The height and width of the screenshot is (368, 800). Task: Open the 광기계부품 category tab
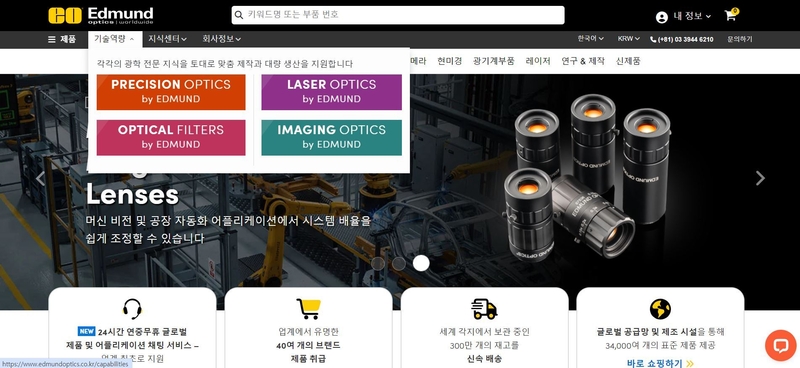493,61
